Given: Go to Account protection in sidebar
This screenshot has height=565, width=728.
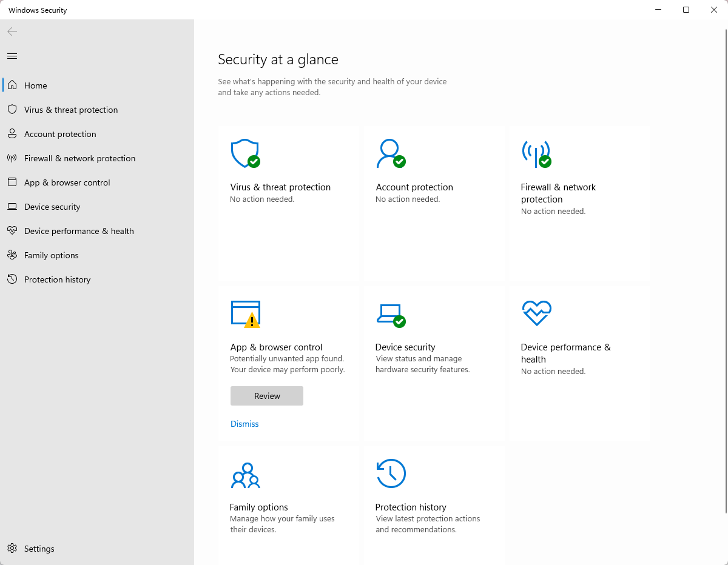Looking at the screenshot, I should (x=97, y=134).
